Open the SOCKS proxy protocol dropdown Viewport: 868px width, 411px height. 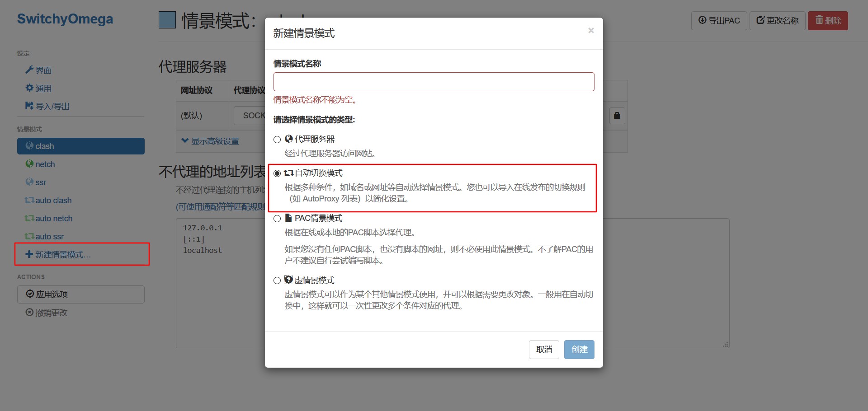click(x=250, y=116)
